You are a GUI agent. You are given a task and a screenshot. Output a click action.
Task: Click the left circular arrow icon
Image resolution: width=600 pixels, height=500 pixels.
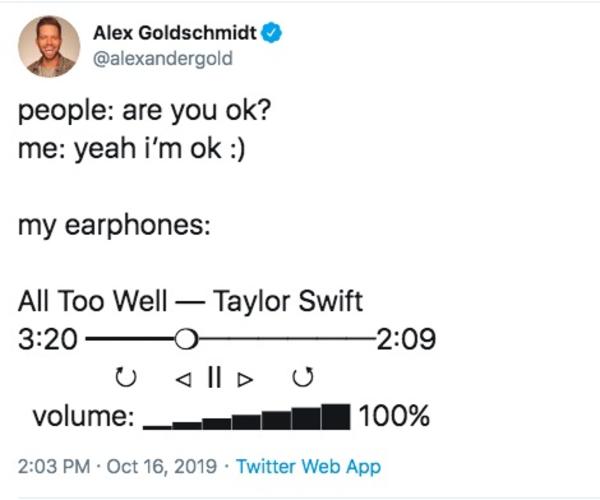tap(124, 379)
